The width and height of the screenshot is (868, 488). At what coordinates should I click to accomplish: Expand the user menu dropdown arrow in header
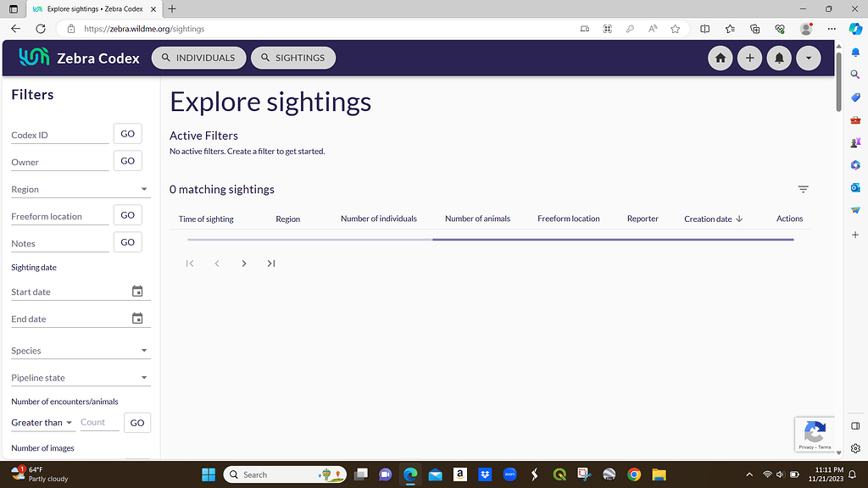pyautogui.click(x=808, y=58)
